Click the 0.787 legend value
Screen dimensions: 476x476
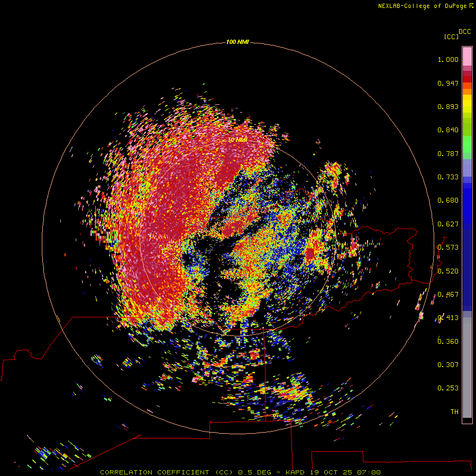click(x=448, y=153)
